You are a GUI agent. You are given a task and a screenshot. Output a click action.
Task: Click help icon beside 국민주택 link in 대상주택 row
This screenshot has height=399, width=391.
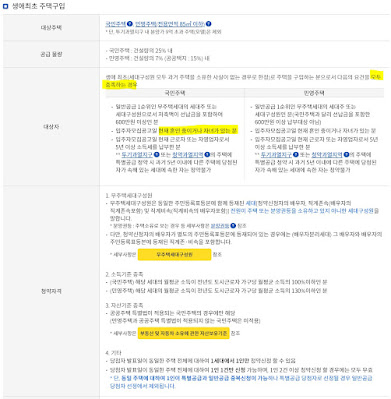tap(130, 24)
